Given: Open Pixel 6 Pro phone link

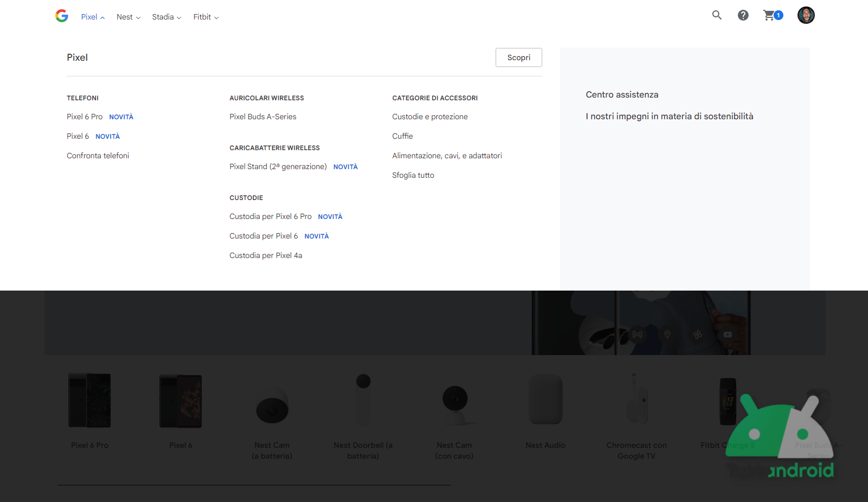Looking at the screenshot, I should [85, 117].
